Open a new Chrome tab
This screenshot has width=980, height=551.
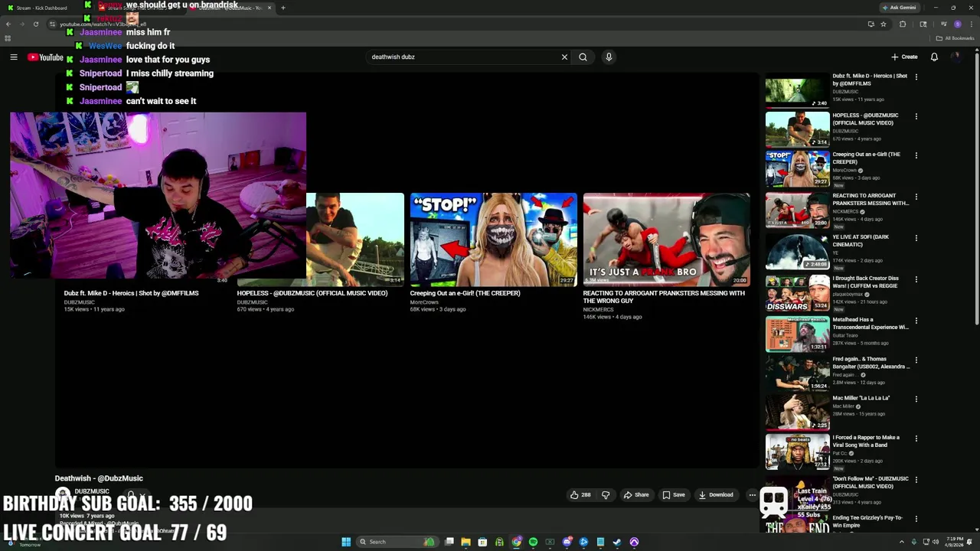pos(283,8)
